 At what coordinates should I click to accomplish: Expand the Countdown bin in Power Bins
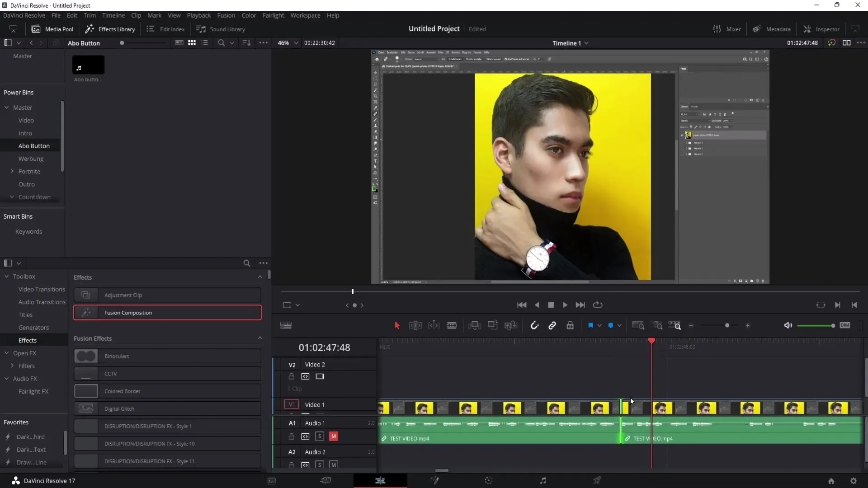coord(12,197)
